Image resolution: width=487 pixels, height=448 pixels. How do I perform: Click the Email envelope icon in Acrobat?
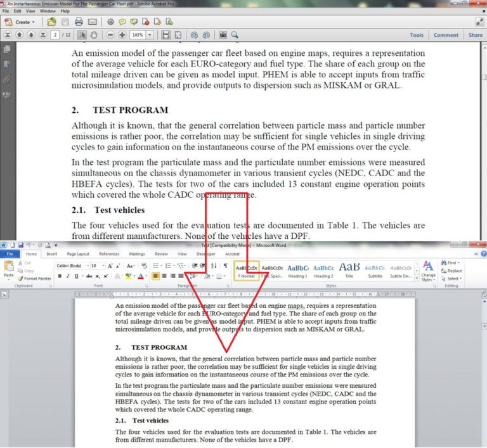point(92,22)
